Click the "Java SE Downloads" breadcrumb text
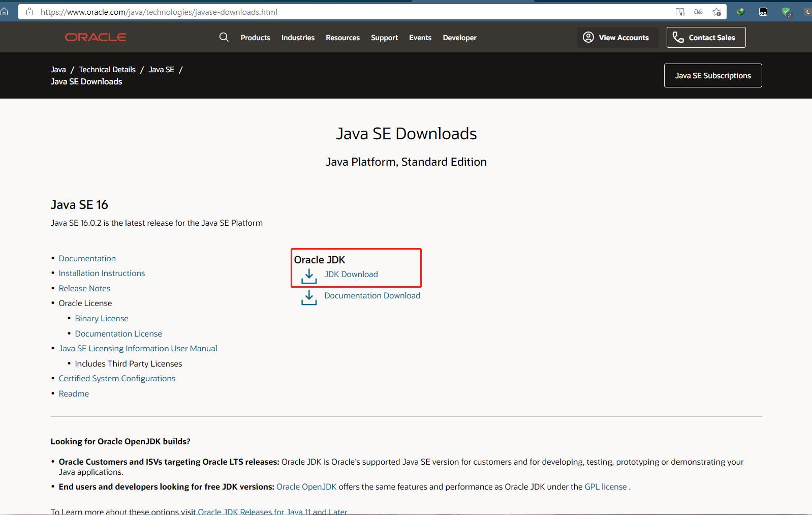Screen dimensions: 812x515 coord(86,81)
